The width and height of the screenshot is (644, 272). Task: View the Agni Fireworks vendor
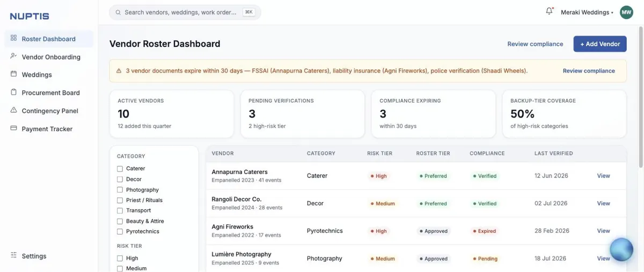click(603, 231)
